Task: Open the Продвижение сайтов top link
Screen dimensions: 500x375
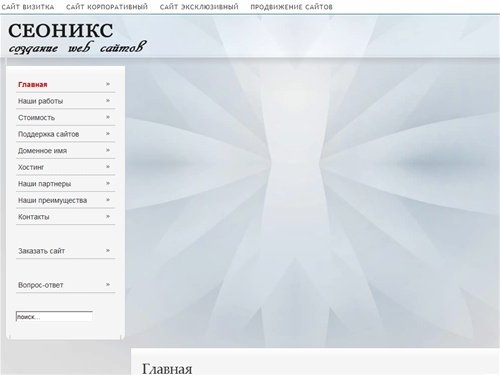Action: pos(291,7)
